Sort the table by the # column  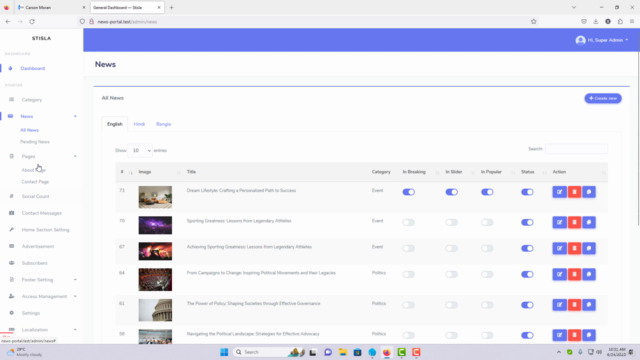(x=126, y=172)
